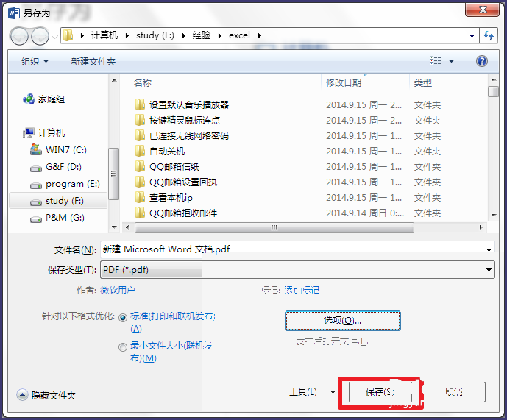Click 新建文件夹 button
507x420 pixels.
(x=93, y=62)
